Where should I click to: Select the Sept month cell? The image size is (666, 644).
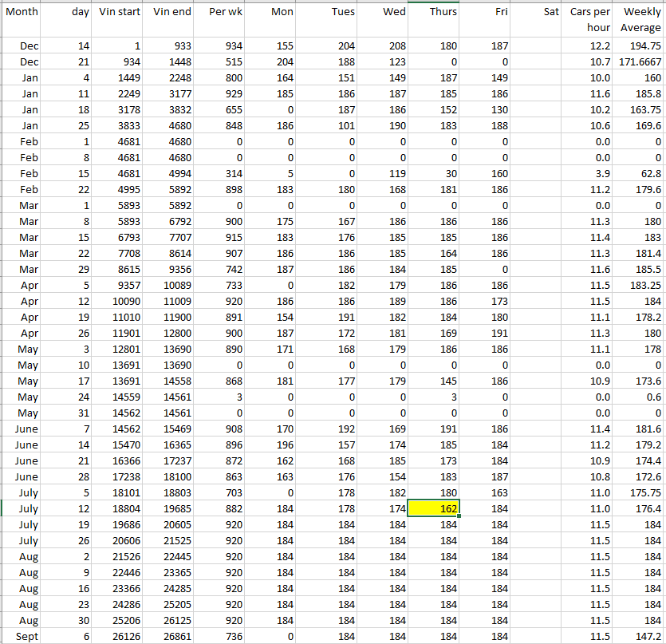(x=22, y=635)
